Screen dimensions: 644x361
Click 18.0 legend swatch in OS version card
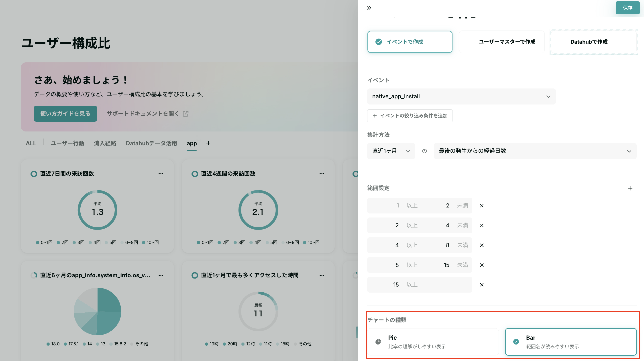[48, 344]
